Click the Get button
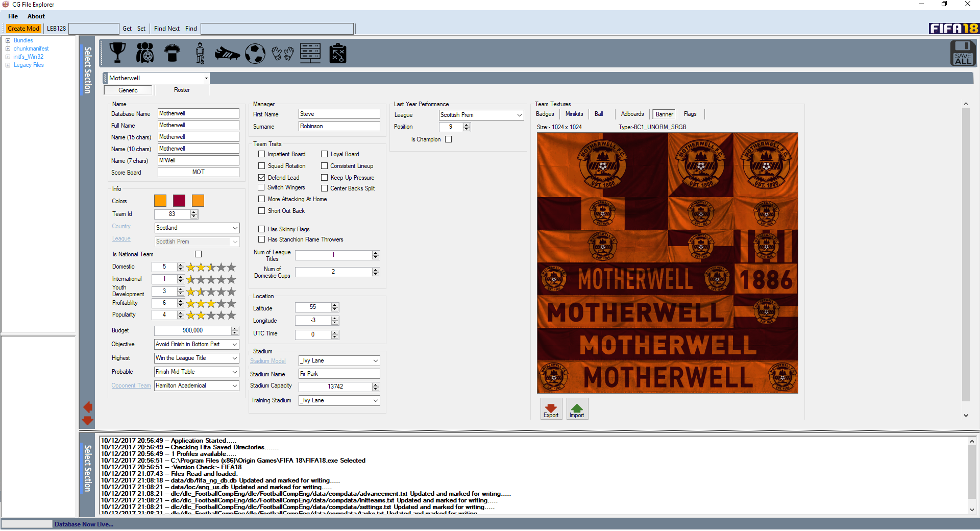This screenshot has height=531, width=980. pos(127,29)
